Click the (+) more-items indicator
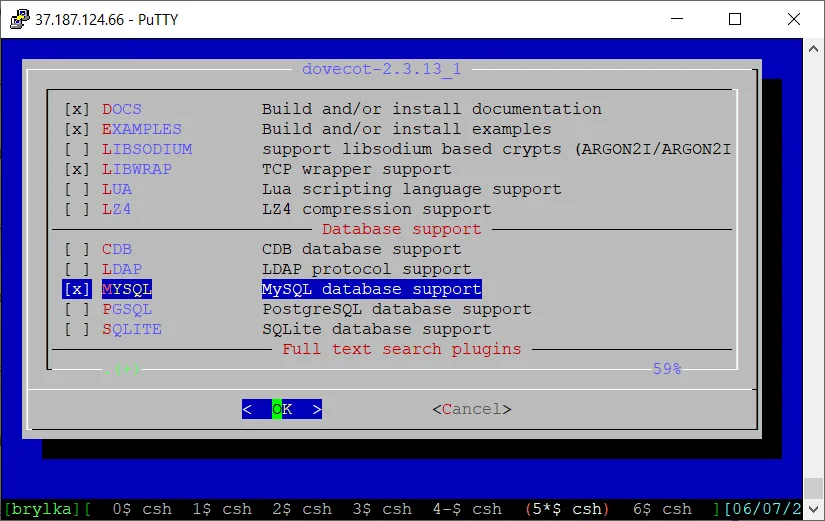The height and width of the screenshot is (521, 825). pyautogui.click(x=127, y=369)
